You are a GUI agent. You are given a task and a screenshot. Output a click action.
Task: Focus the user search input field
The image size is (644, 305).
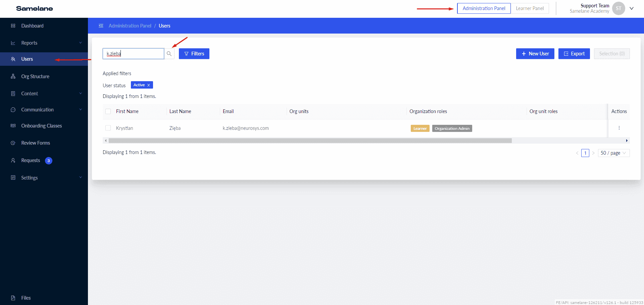[133, 54]
